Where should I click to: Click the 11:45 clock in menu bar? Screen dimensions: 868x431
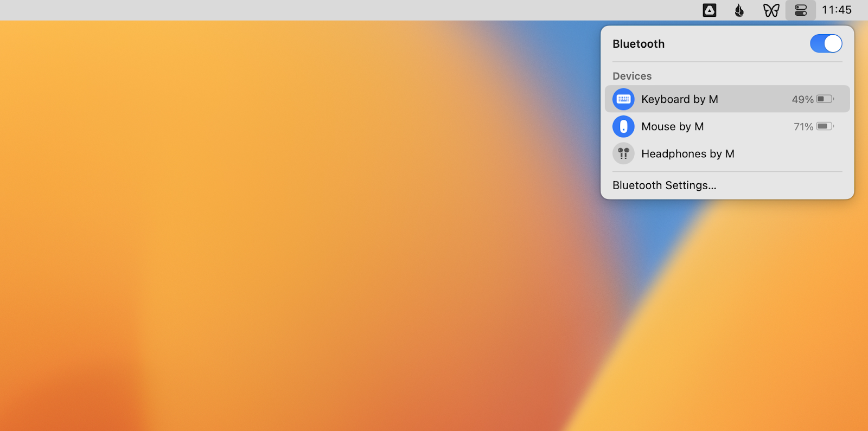coord(837,10)
